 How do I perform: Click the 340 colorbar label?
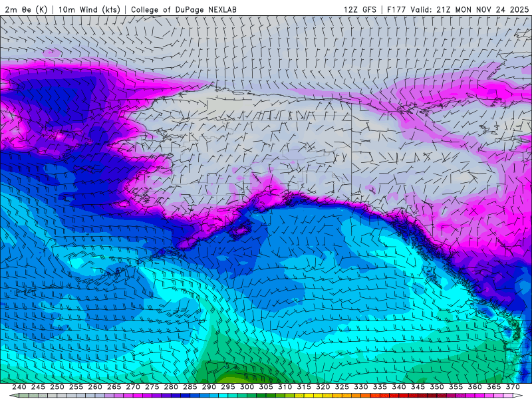tap(399, 387)
